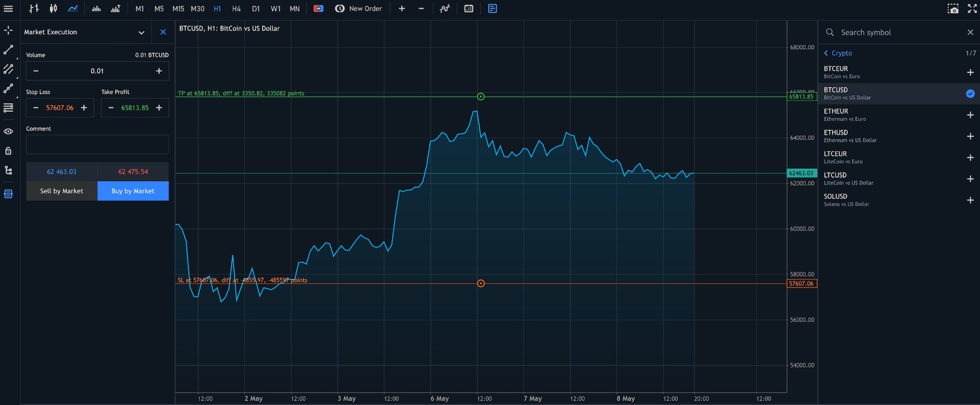Click Buy by Market button
This screenshot has width=980, height=405.
pos(133,191)
